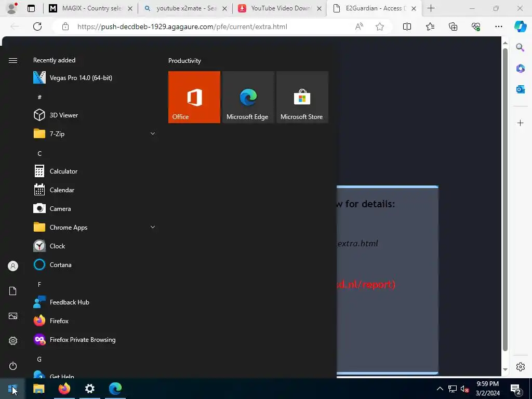Expand the Chrome Apps folder chevron
The width and height of the screenshot is (532, 399).
pyautogui.click(x=153, y=228)
